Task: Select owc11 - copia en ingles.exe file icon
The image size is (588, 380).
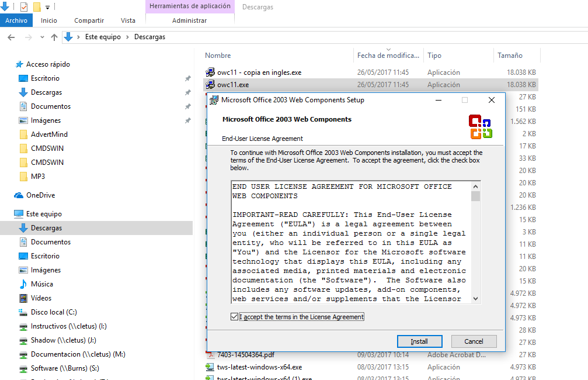Action: (x=210, y=72)
